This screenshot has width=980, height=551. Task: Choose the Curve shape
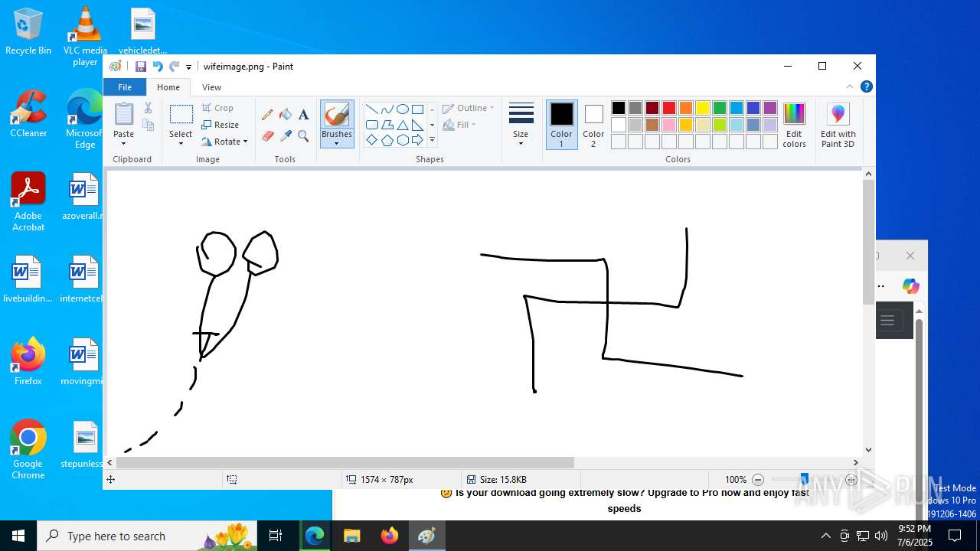coord(387,109)
